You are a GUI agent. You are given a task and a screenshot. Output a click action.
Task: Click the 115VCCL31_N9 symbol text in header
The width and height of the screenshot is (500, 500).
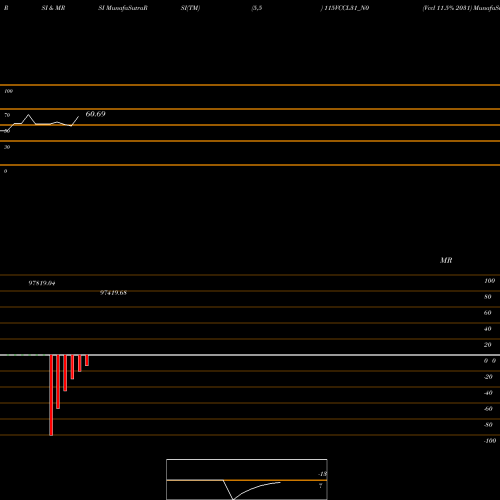tap(347, 8)
